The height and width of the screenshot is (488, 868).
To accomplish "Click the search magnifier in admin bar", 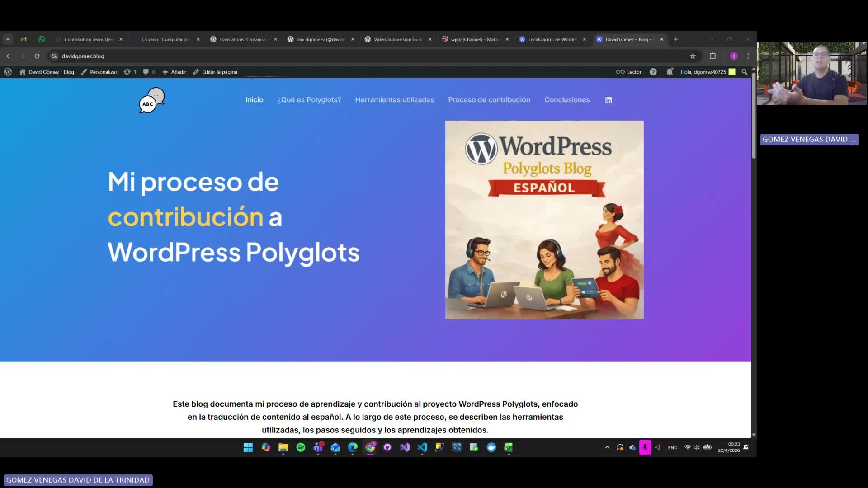I will 744,72.
